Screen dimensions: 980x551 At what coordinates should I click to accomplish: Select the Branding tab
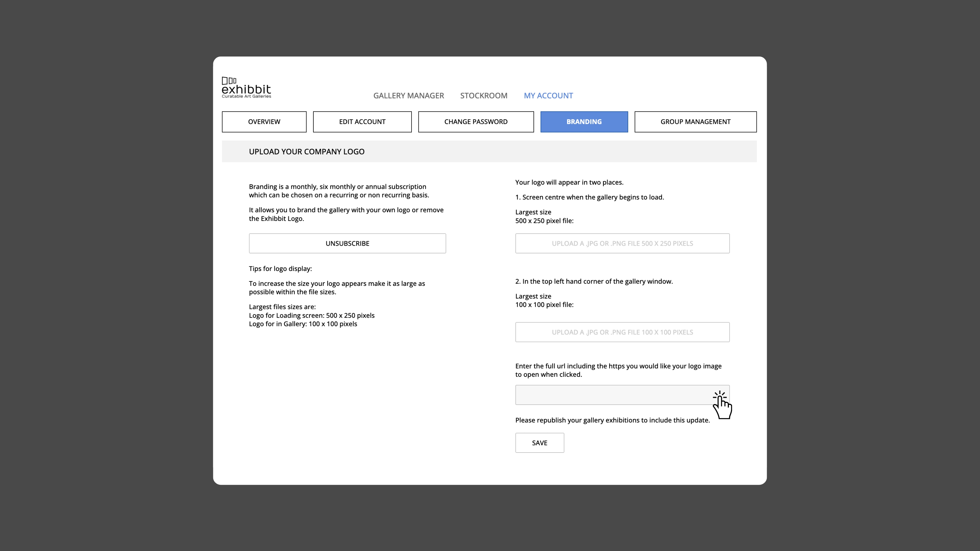[x=584, y=122]
